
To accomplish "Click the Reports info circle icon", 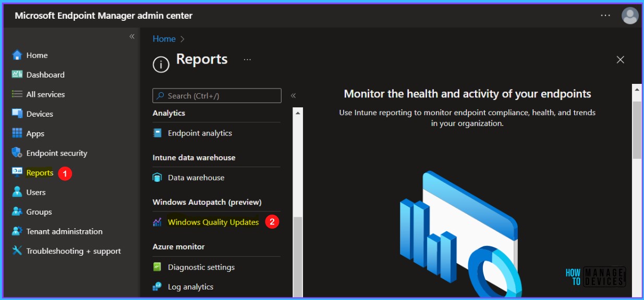I will 161,65.
